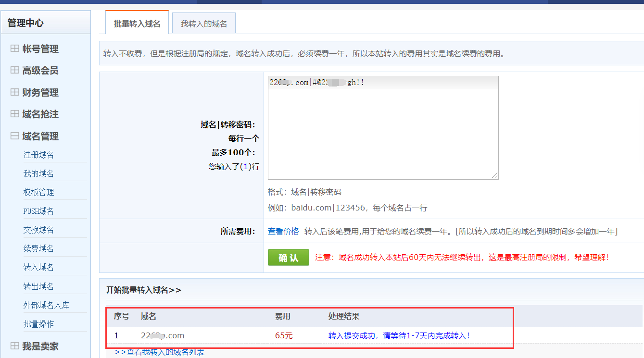Click the green 确认 confirm button
The image size is (644, 358).
coord(288,257)
